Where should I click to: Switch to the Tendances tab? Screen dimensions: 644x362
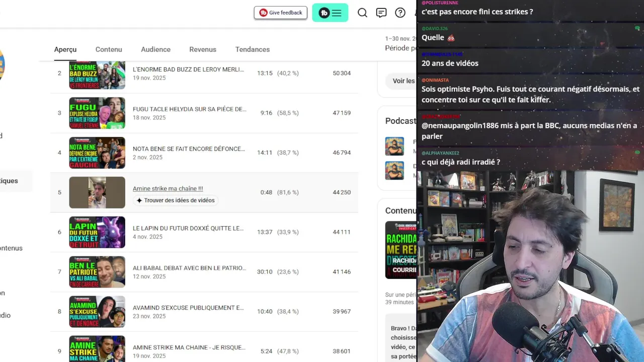(253, 49)
